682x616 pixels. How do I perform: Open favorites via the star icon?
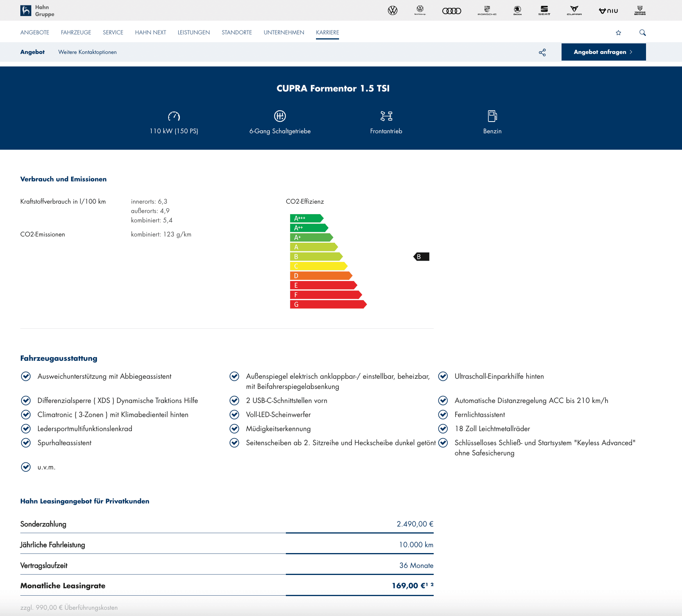pos(618,32)
